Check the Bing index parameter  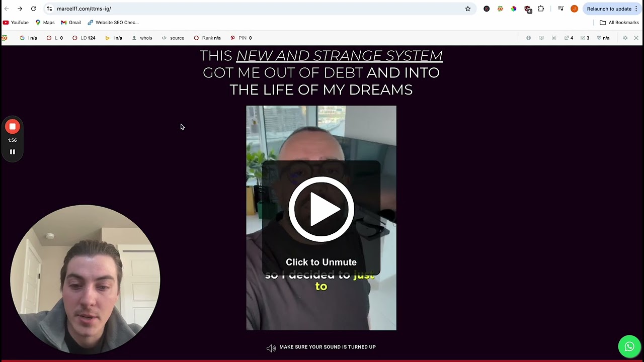pyautogui.click(x=114, y=38)
